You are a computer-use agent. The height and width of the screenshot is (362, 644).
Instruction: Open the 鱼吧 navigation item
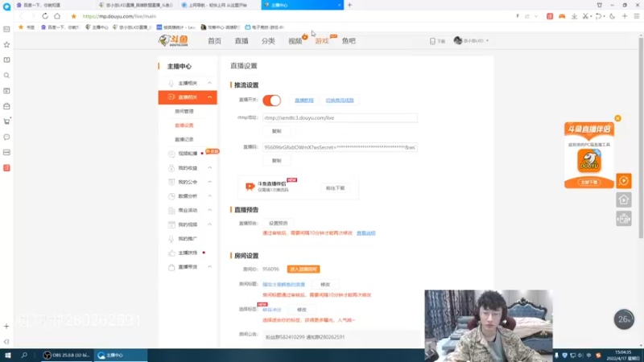click(x=349, y=41)
